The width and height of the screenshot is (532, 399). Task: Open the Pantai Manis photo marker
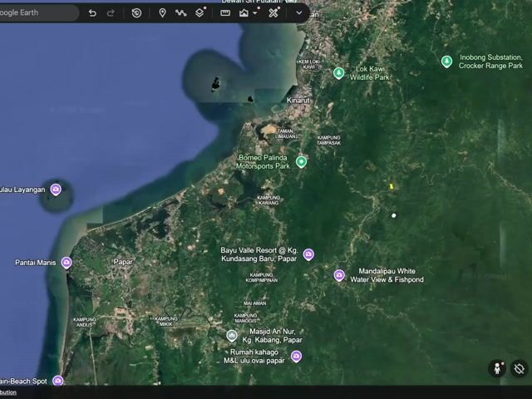click(x=66, y=263)
